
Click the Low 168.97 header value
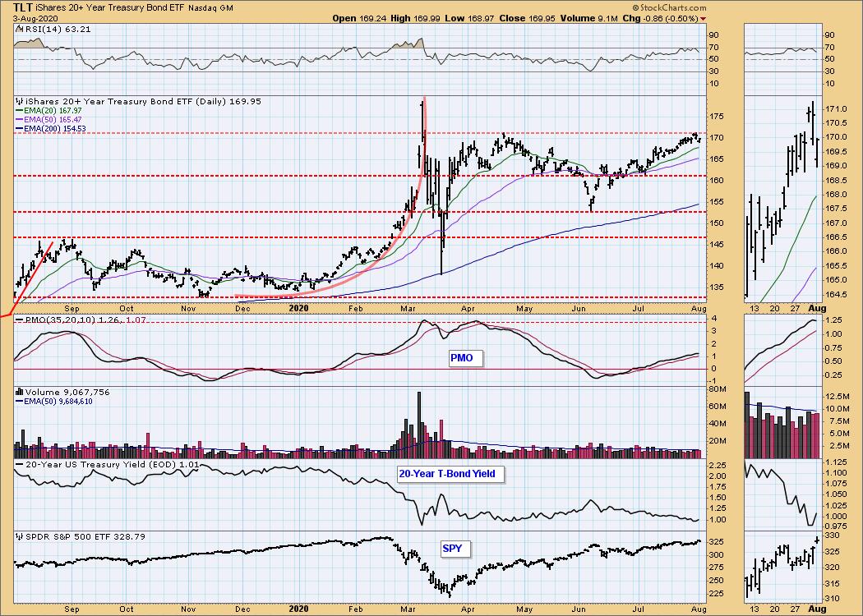[470, 18]
